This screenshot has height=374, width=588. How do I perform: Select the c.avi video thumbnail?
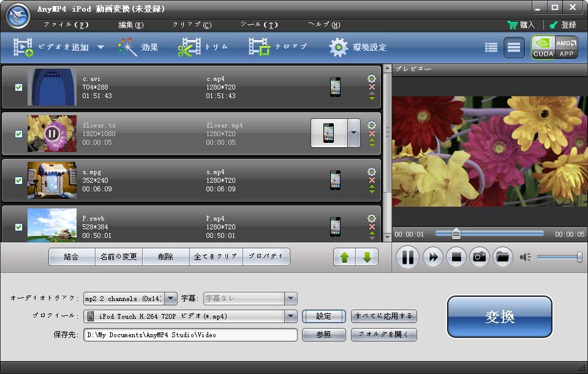click(52, 87)
